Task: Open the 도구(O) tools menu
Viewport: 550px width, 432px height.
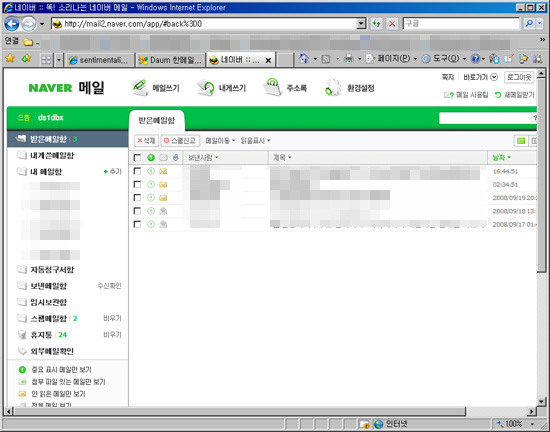Action: pos(444,59)
